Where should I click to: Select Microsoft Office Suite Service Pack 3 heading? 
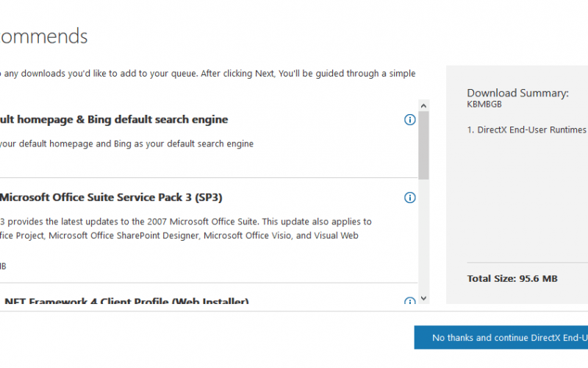click(111, 197)
